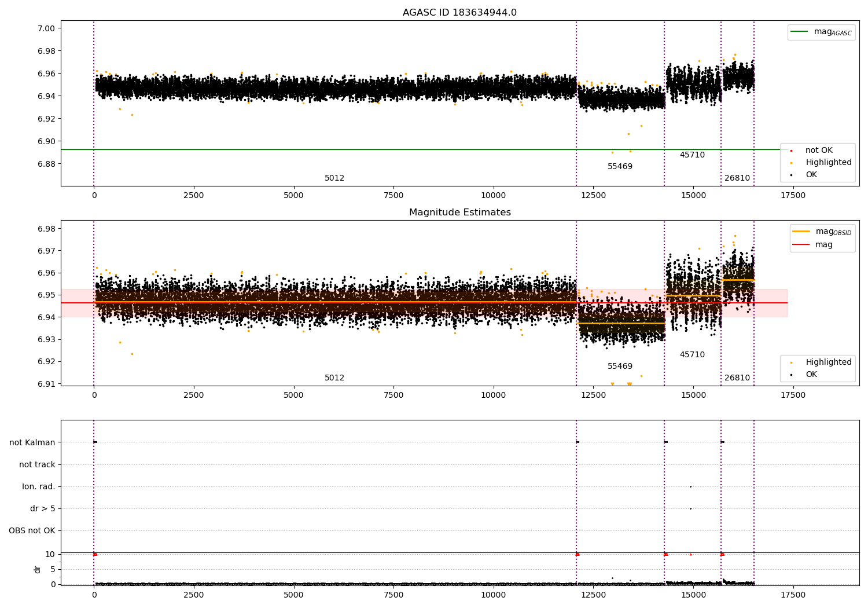868x608 pixels.
Task: Click obsid label 55469 in the top plot
Action: [620, 167]
